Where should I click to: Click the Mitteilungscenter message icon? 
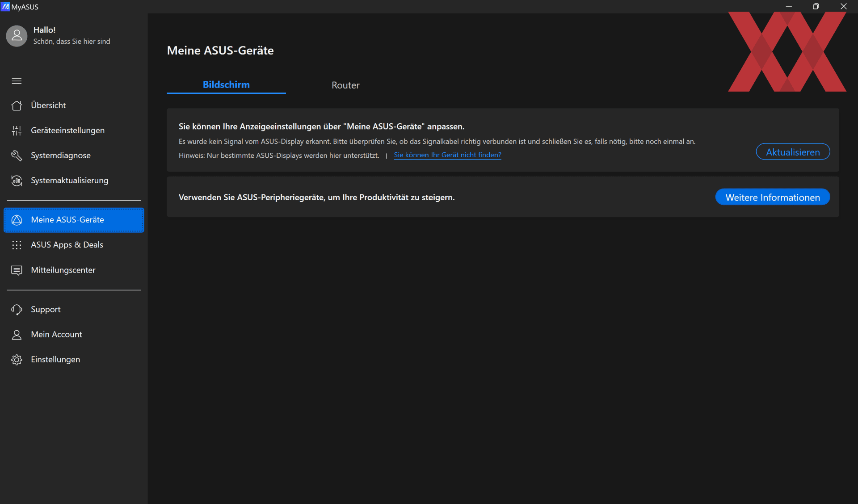click(17, 270)
